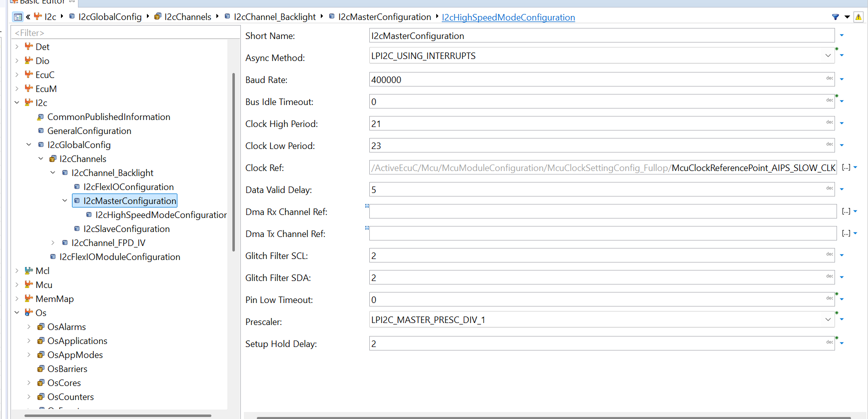The width and height of the screenshot is (868, 419).
Task: Open Clock Ref browse [...] button
Action: click(846, 167)
